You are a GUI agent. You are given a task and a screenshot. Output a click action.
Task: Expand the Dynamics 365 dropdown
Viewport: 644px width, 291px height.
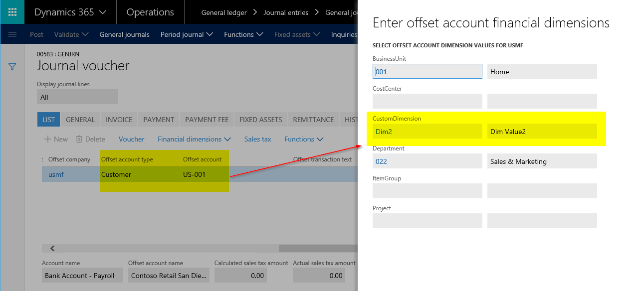click(70, 12)
